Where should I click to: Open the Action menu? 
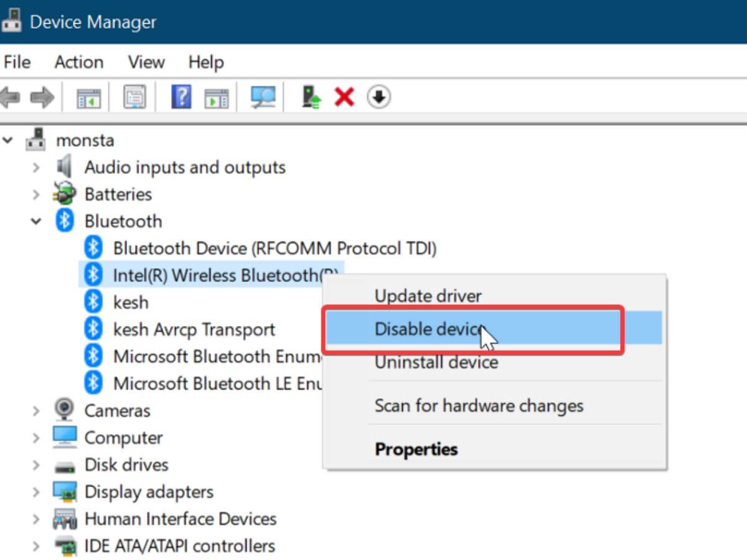tap(79, 62)
